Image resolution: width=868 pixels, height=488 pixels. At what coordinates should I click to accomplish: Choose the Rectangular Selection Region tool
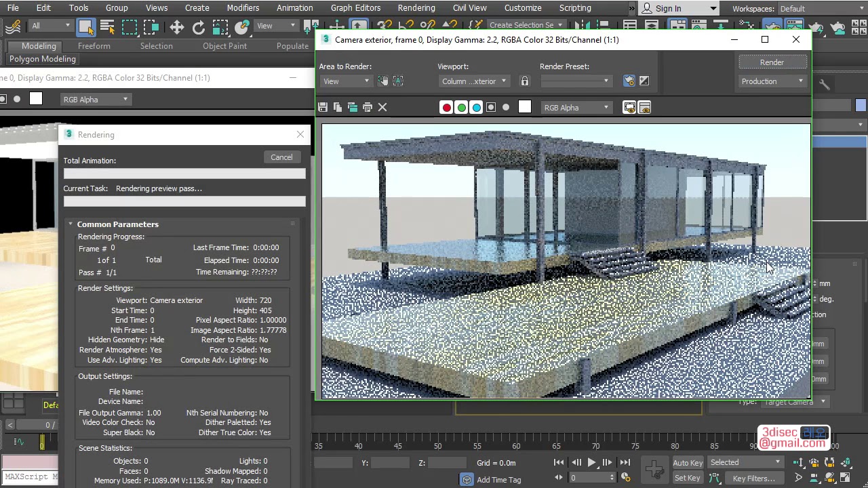(x=129, y=27)
